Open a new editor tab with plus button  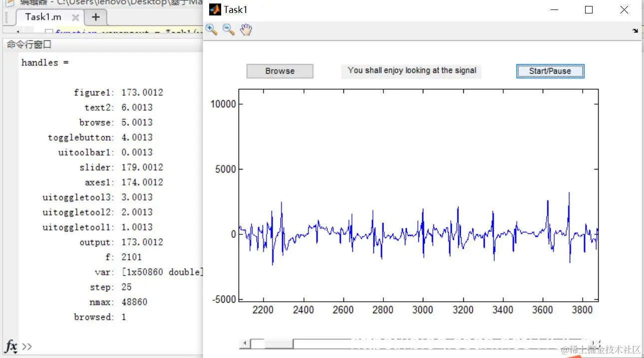pyautogui.click(x=96, y=17)
